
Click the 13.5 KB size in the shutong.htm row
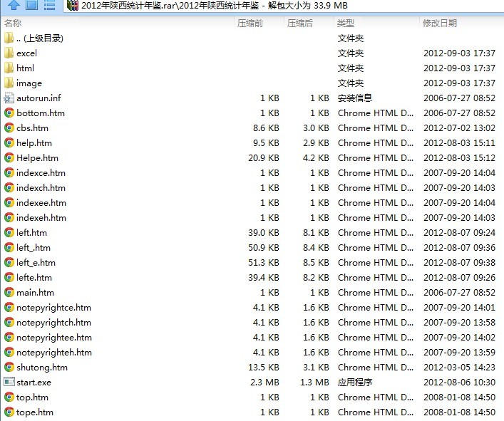(x=264, y=367)
